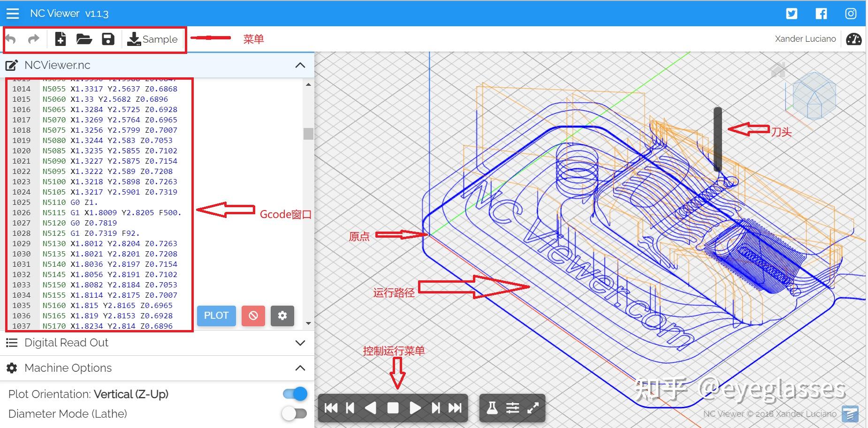Load the Sample G-code file

152,39
